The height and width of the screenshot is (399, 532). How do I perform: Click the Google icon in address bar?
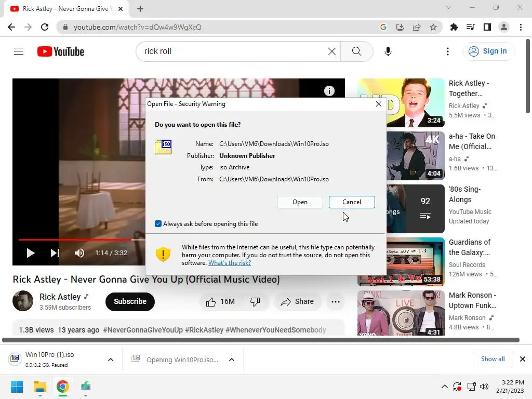383,27
